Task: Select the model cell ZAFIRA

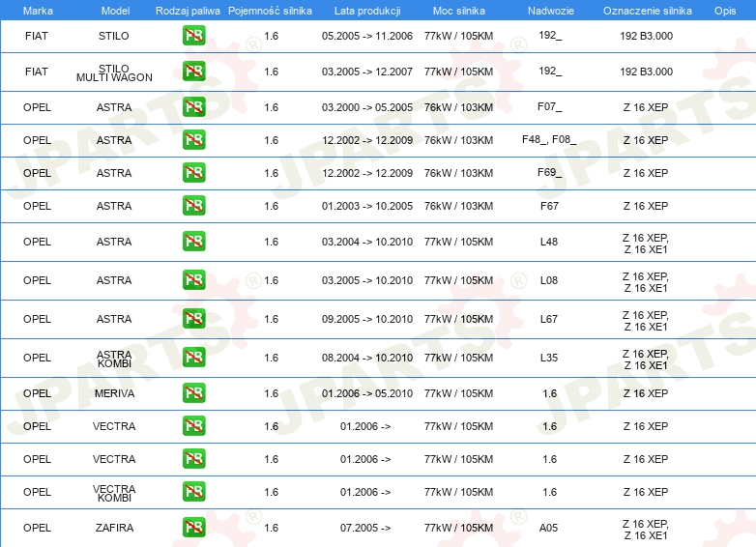Action: [x=114, y=528]
